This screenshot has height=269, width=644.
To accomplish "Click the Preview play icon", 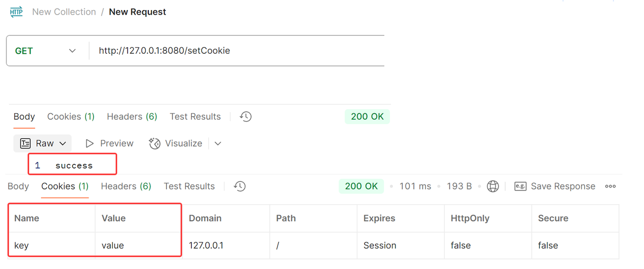I will [x=90, y=144].
